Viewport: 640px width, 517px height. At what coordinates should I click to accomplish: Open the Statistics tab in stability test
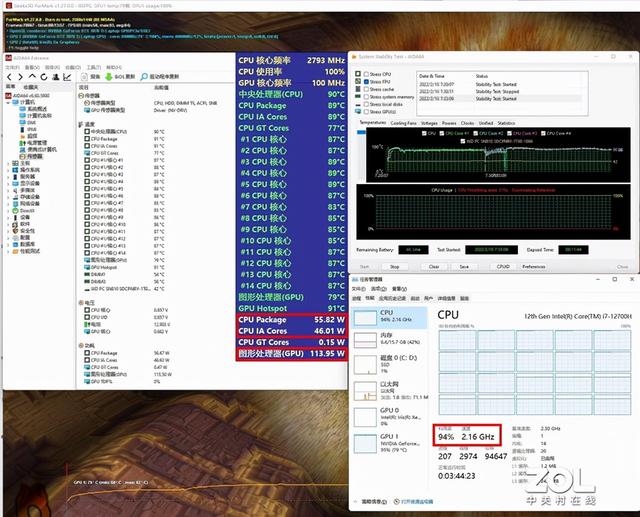[x=505, y=123]
